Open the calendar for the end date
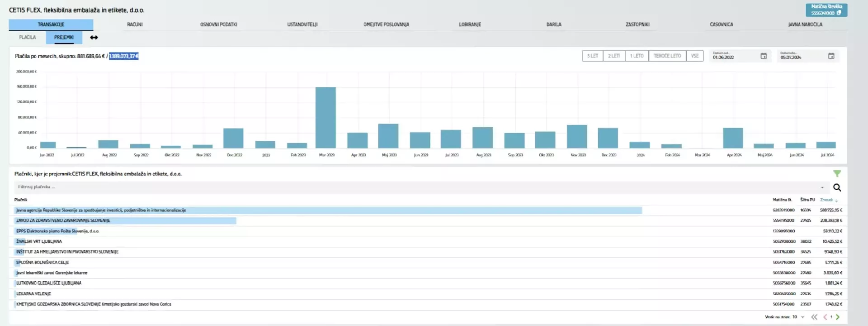Image resolution: width=868 pixels, height=326 pixels. pyautogui.click(x=831, y=56)
